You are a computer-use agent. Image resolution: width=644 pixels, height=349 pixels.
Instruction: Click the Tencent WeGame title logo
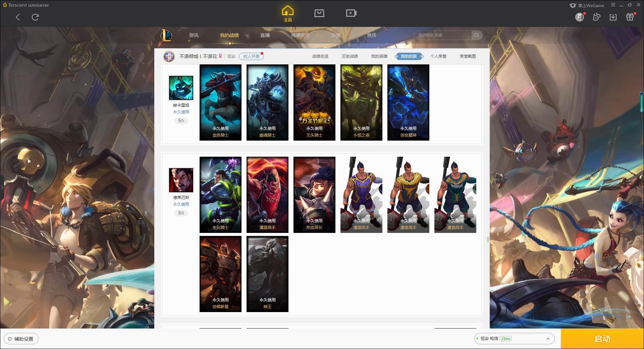point(26,5)
